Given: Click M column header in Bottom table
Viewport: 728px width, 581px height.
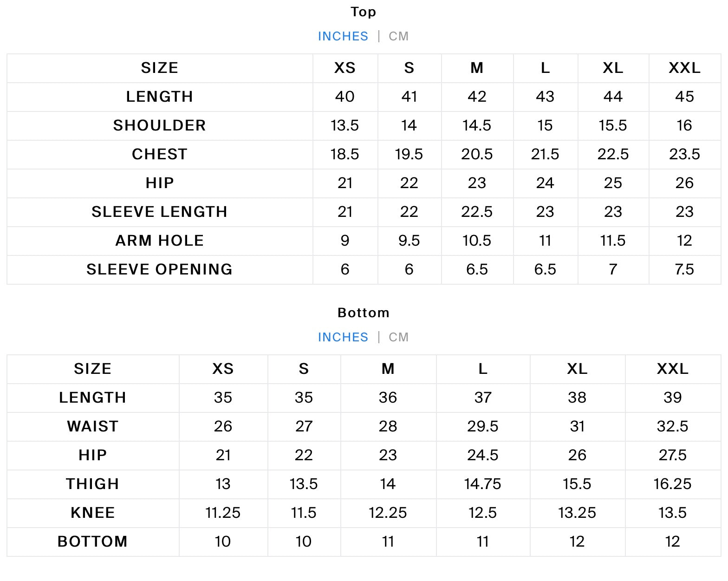Looking at the screenshot, I should point(388,369).
